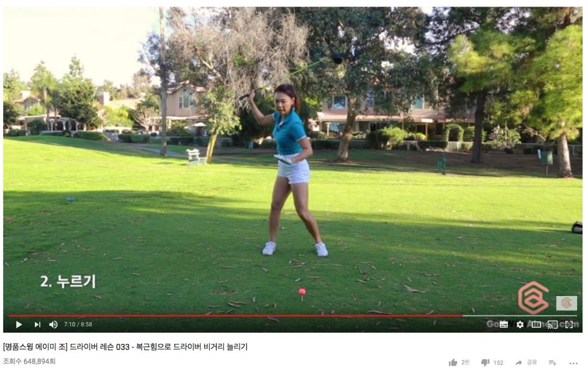The image size is (588, 368).
Task: Dislike the video with thumbs down
Action: coord(485,363)
